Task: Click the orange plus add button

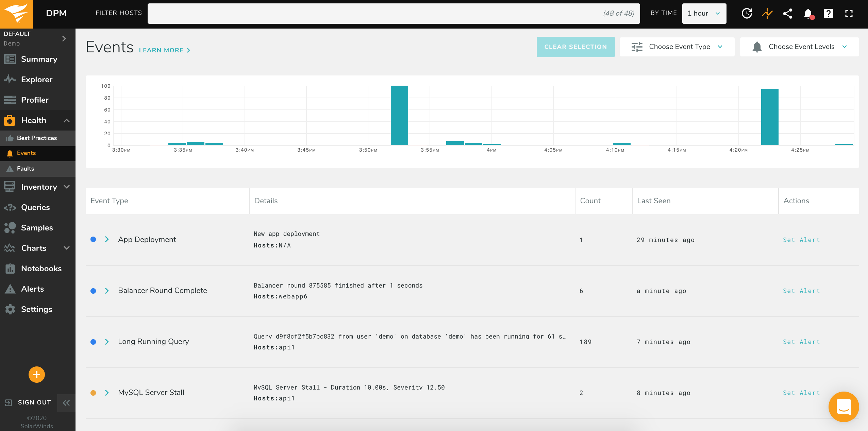Action: [37, 375]
